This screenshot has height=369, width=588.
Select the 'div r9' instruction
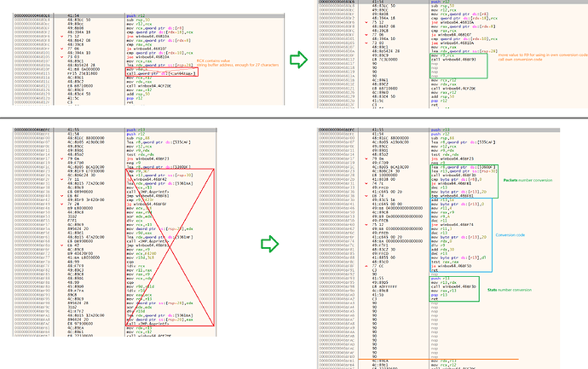click(x=438, y=245)
